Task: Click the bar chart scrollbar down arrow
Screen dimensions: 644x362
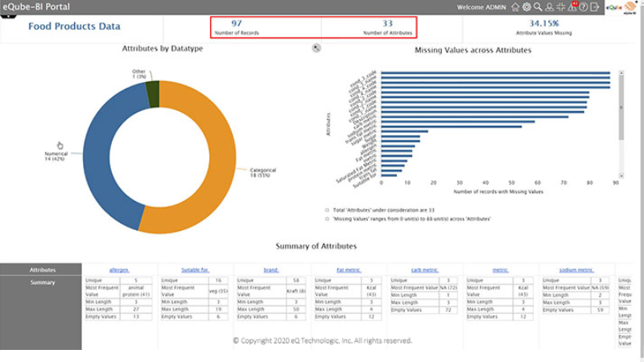Action: tap(621, 175)
